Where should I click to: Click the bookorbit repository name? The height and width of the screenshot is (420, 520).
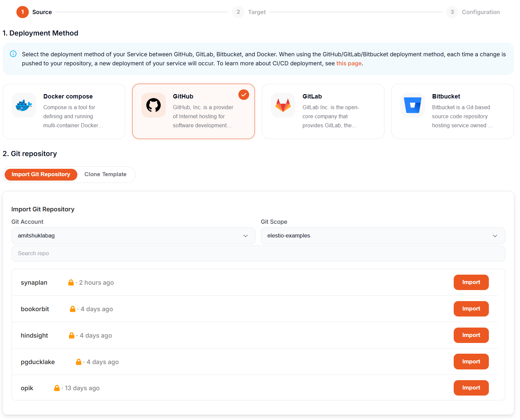pos(35,309)
